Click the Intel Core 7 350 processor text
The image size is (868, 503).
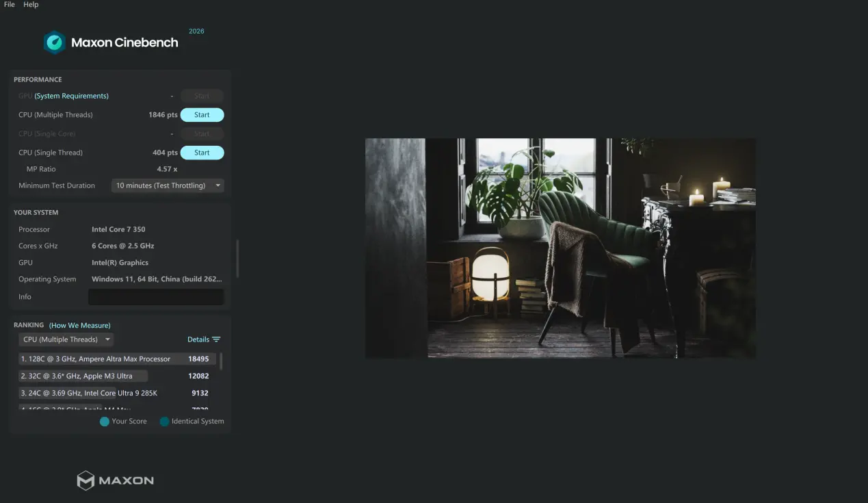pyautogui.click(x=118, y=229)
